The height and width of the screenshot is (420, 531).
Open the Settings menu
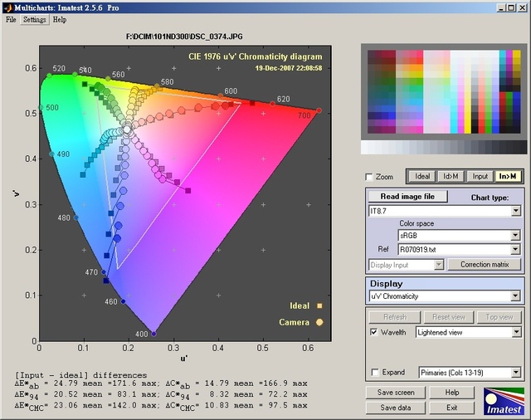click(35, 20)
